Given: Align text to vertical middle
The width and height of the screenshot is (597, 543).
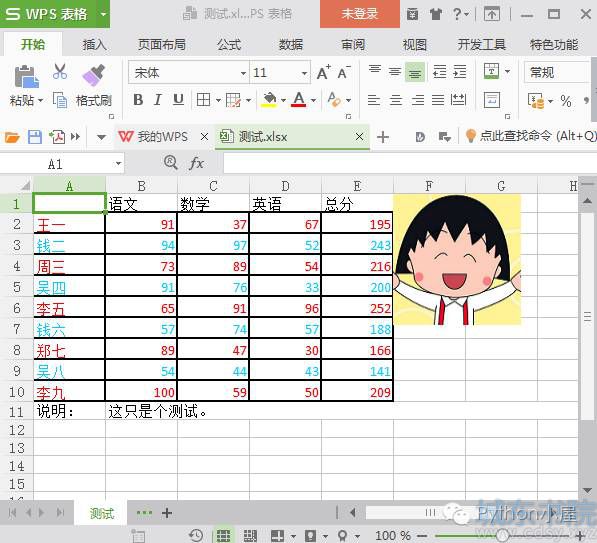Looking at the screenshot, I should (395, 72).
